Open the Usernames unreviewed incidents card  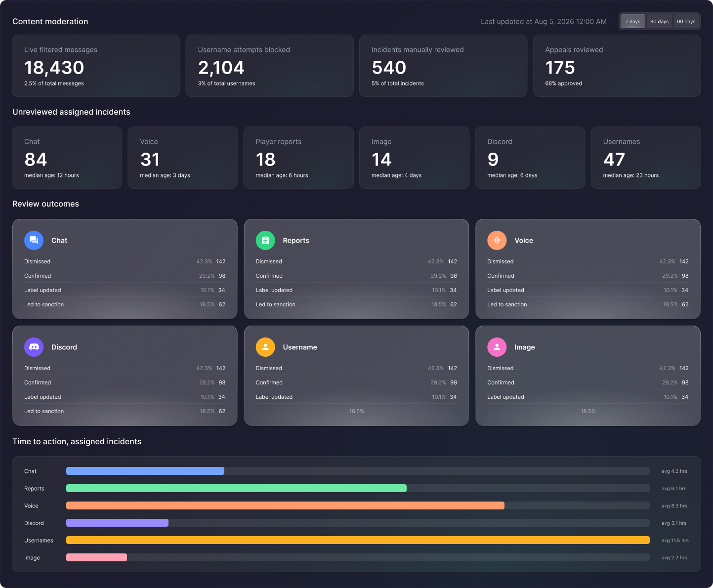pyautogui.click(x=646, y=158)
